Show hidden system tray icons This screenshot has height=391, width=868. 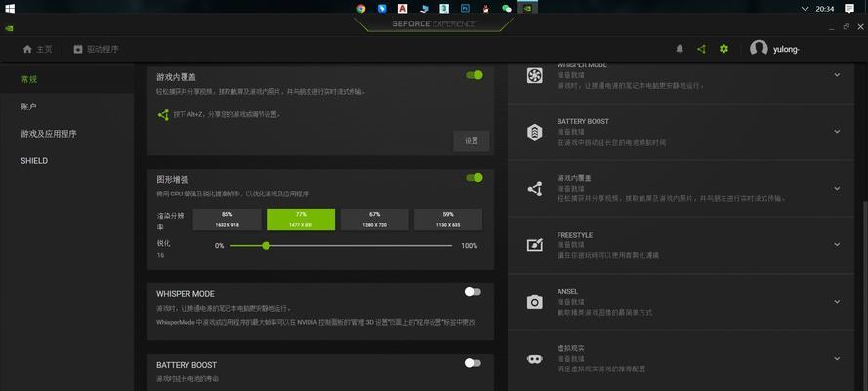(806, 8)
